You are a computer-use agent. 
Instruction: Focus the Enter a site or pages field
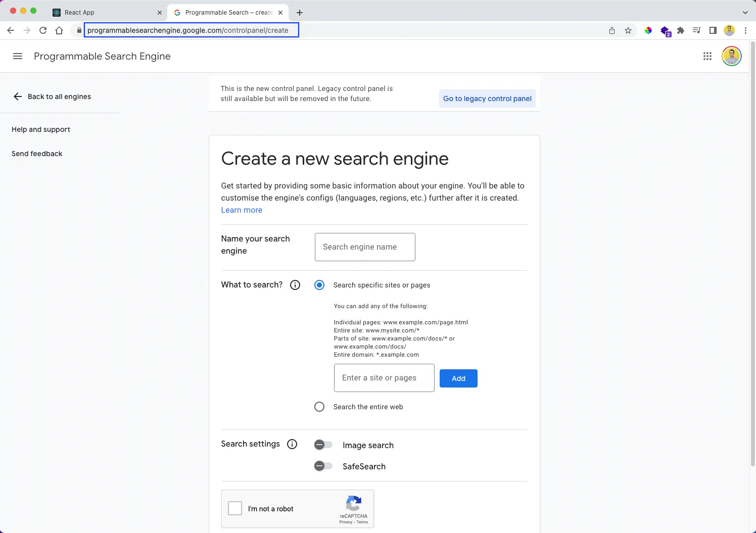click(384, 378)
